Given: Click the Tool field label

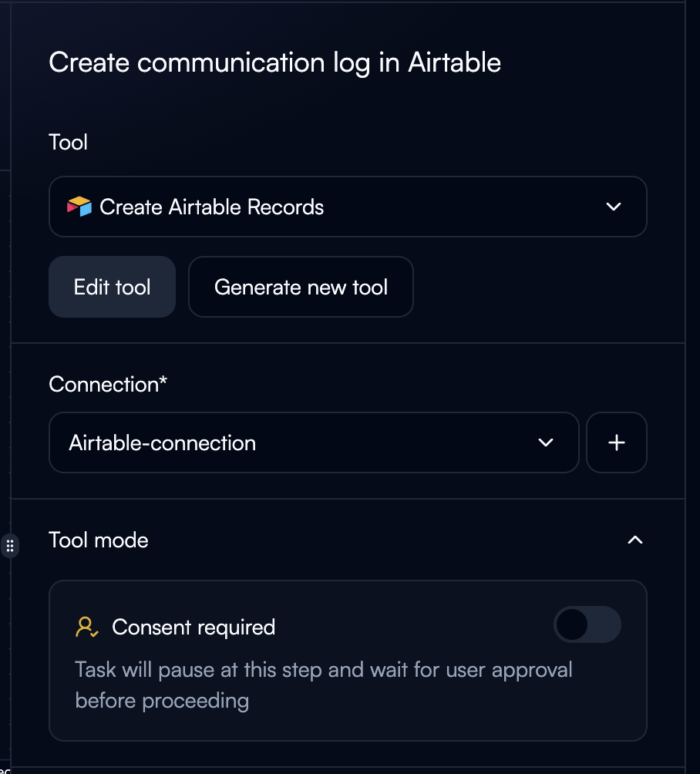Looking at the screenshot, I should pos(68,142).
